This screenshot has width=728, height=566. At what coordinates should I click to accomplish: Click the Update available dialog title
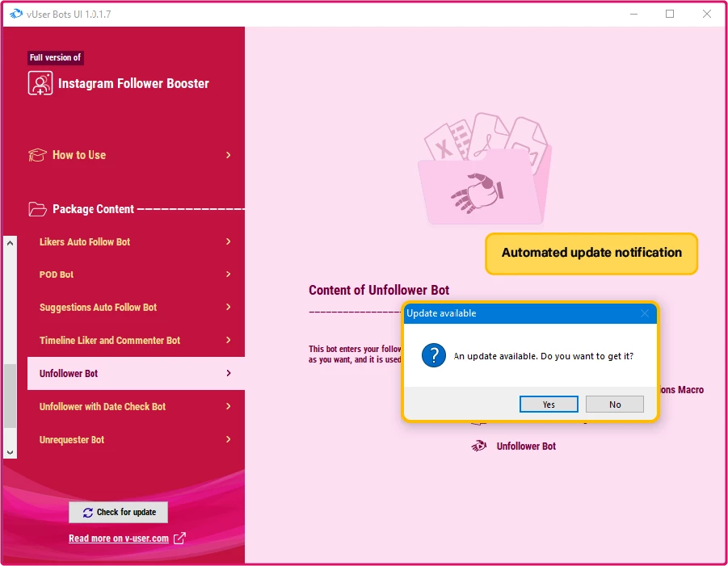[441, 313]
